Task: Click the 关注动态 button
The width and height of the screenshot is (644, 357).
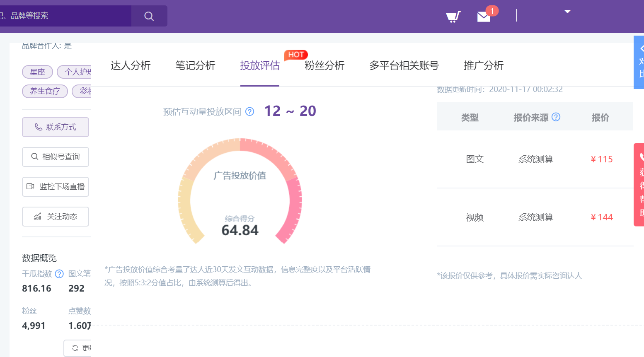Action: (56, 217)
